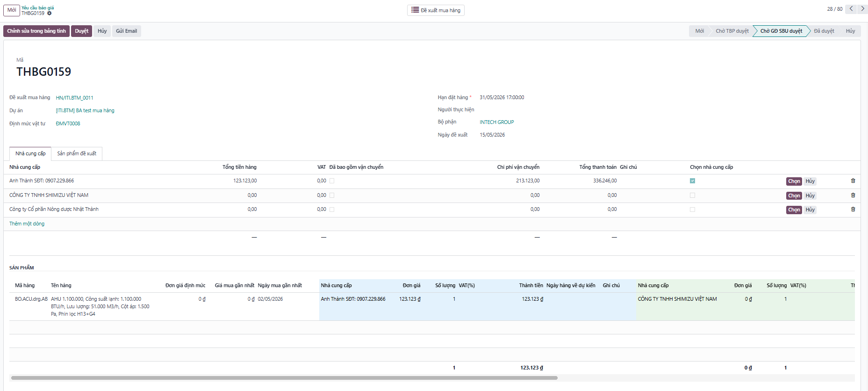Click Hủy for Nông dược Nhật Thành supplier row
Screen dimensions: 868x391
pyautogui.click(x=810, y=210)
